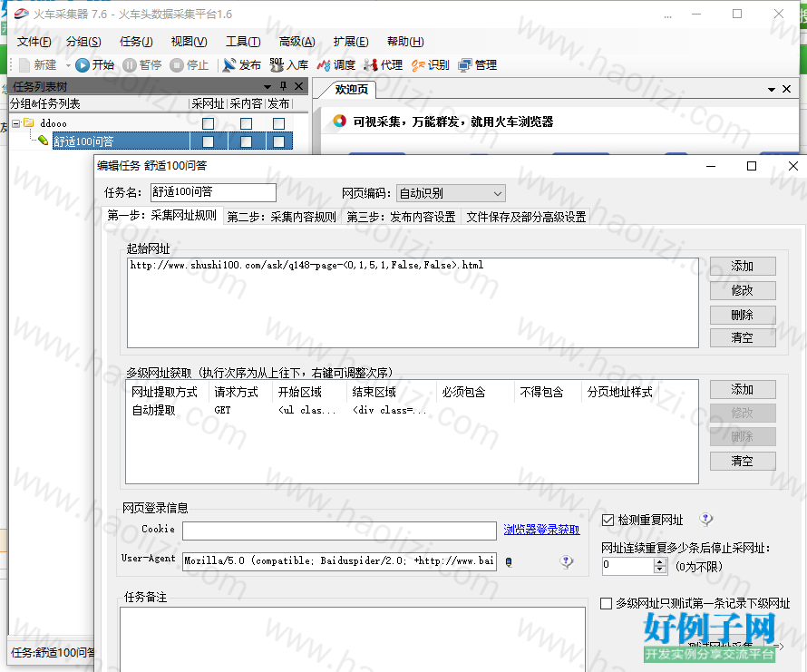Switch to 文件保存及部分高级设置 tab
This screenshot has width=807, height=672.
pos(526,217)
